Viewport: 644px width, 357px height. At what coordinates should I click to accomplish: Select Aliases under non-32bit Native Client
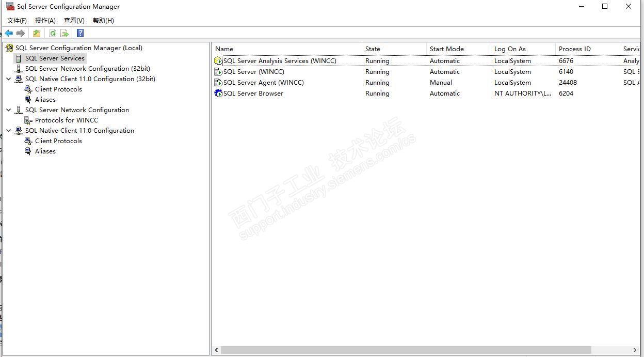tap(45, 151)
